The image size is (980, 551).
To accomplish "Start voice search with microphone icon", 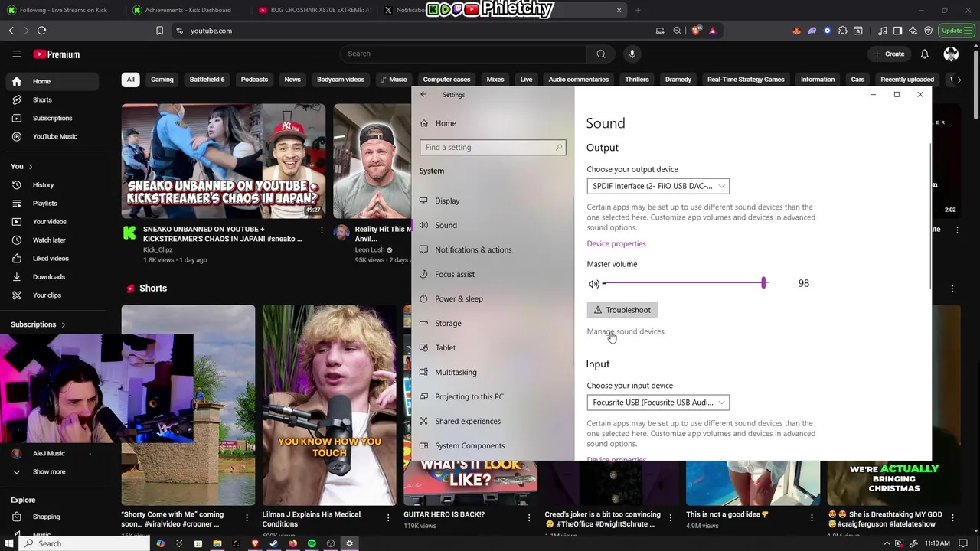I will [x=632, y=54].
